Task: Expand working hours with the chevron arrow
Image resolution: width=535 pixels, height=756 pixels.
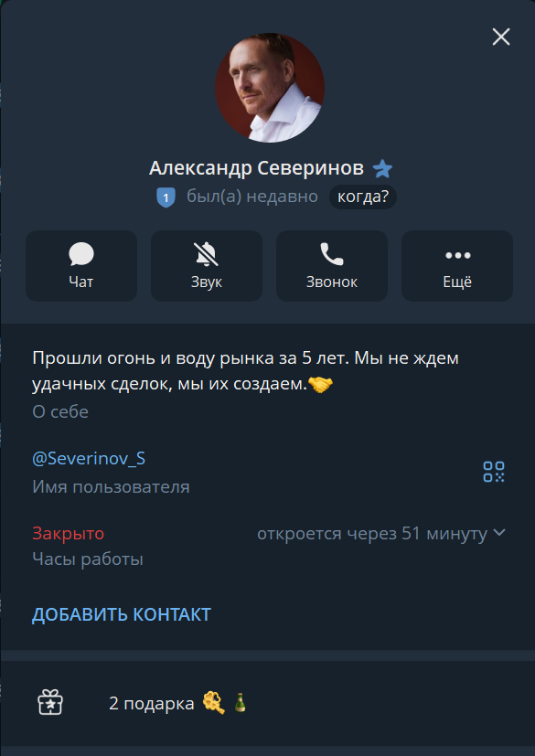Action: coord(499,533)
